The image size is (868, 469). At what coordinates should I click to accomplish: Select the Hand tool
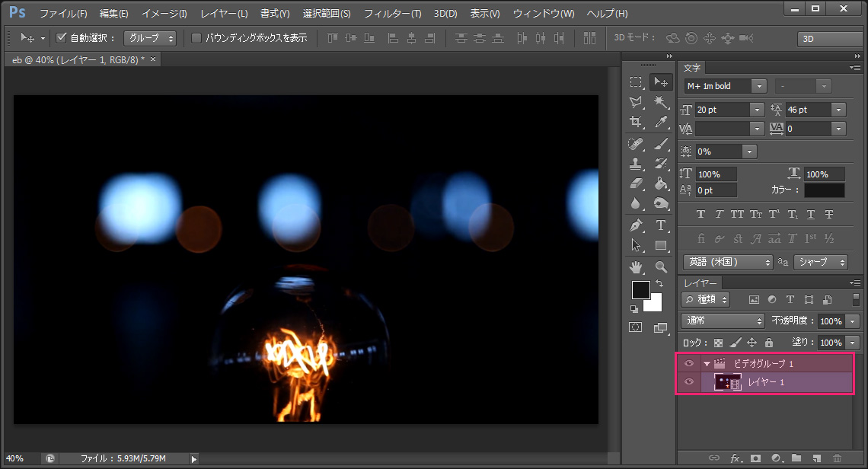click(636, 266)
